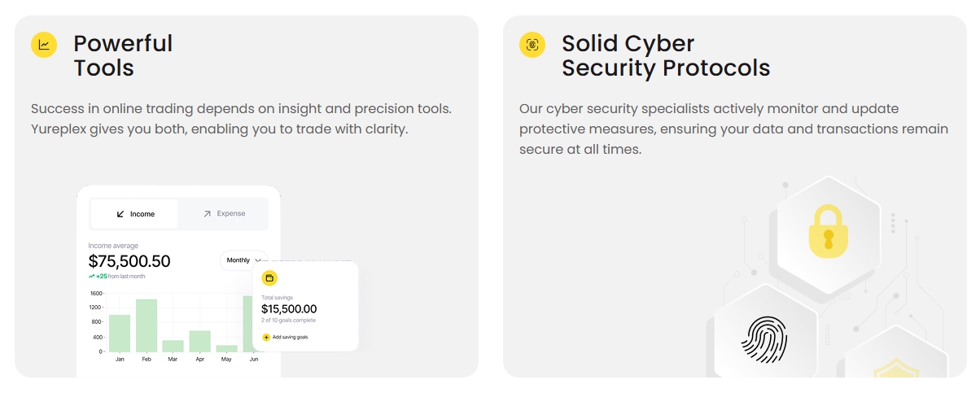980x393 pixels.
Task: Click the Powerful Tools heading
Action: click(123, 55)
